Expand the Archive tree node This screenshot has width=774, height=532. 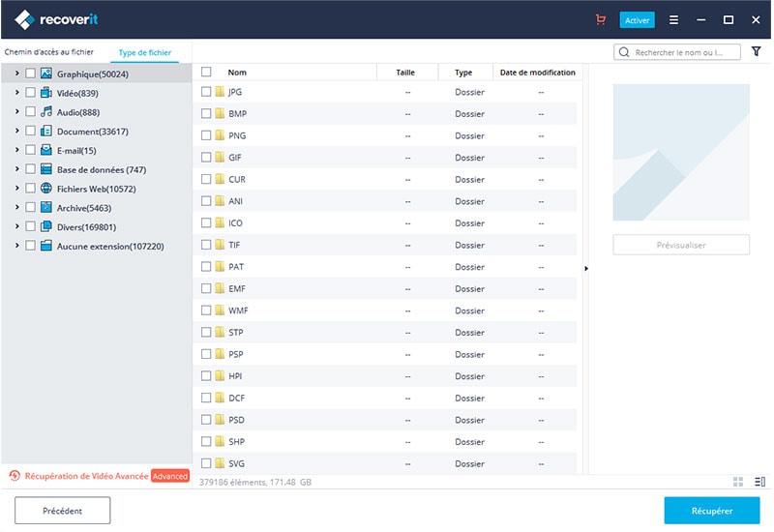[16, 207]
